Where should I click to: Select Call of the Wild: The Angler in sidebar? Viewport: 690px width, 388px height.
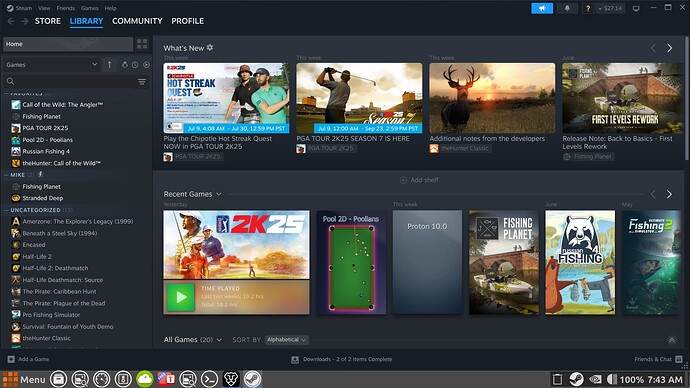[62, 105]
